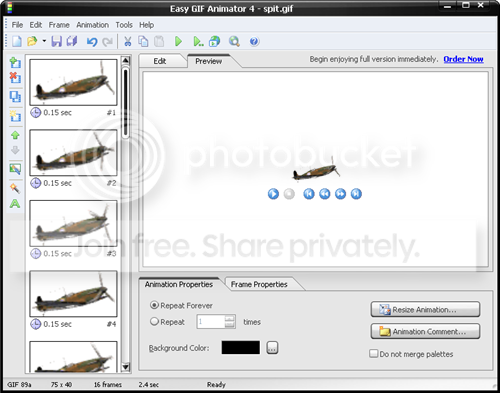The height and width of the screenshot is (393, 500).
Task: Open the Frame menu
Action: click(59, 25)
